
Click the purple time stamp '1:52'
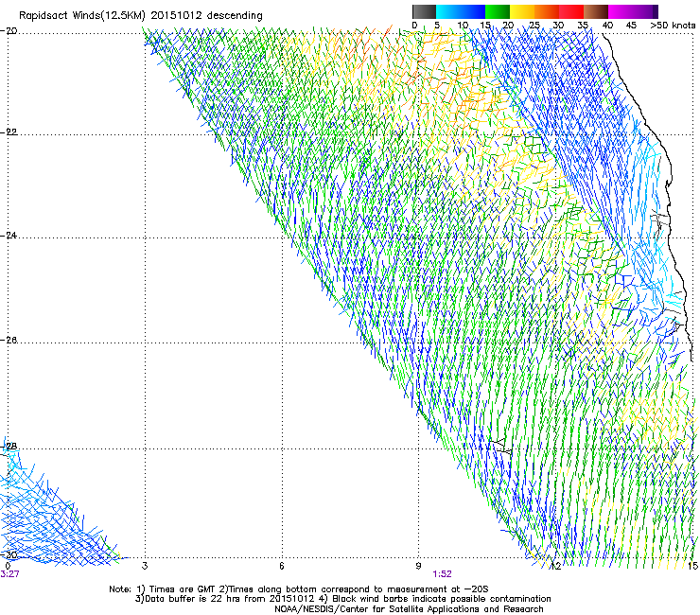coord(442,574)
